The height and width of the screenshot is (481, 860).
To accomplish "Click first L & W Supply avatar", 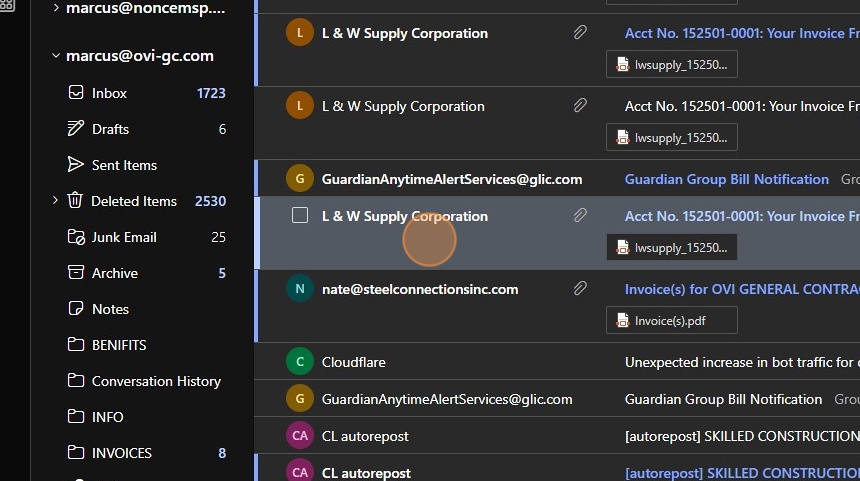I will click(299, 33).
